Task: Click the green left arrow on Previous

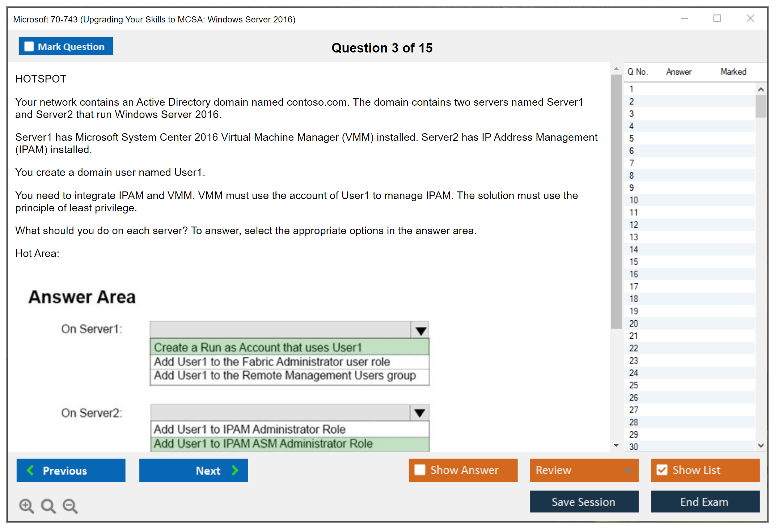Action: [x=30, y=470]
